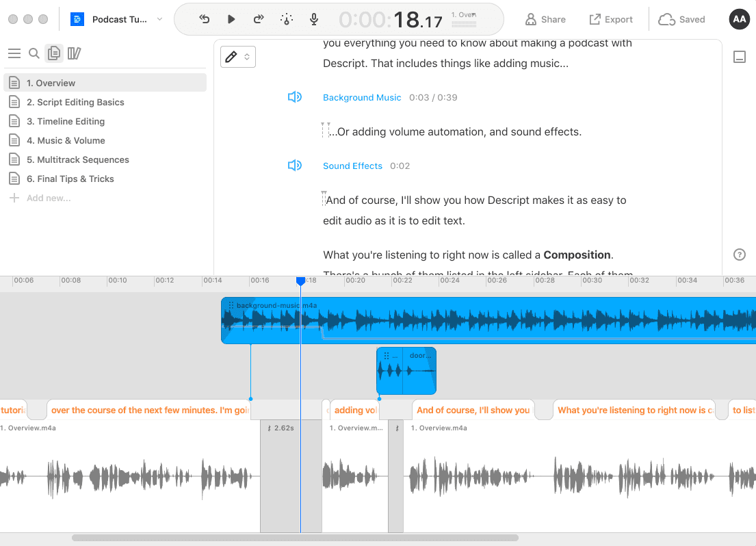Viewport: 756px width, 546px height.
Task: Click Add new... composition
Action: (40, 198)
